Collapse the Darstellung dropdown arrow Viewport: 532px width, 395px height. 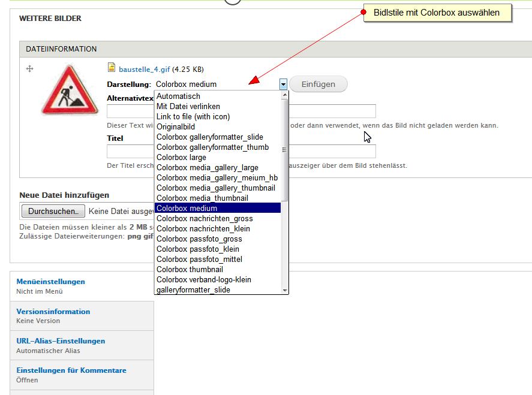(x=283, y=85)
